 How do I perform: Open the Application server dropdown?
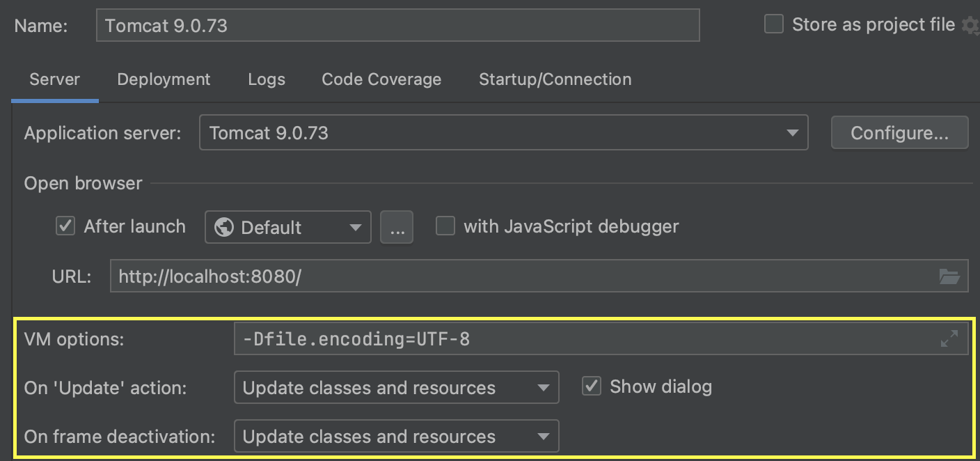pos(503,133)
